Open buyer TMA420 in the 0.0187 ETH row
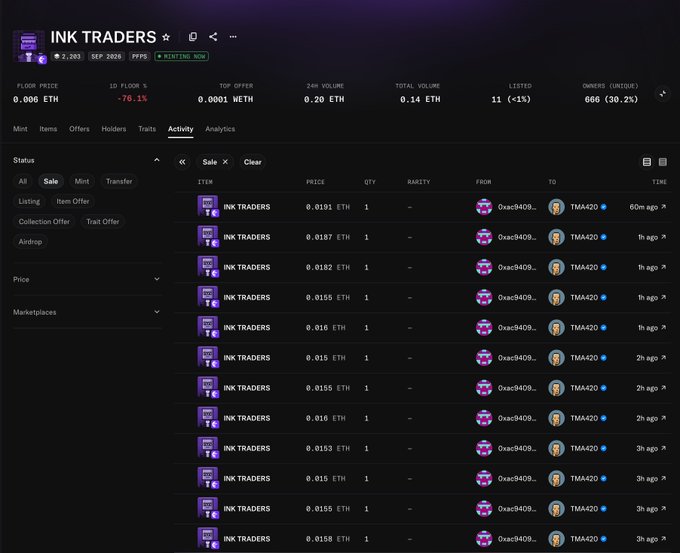Screen dimensions: 680x553 tap(584, 237)
